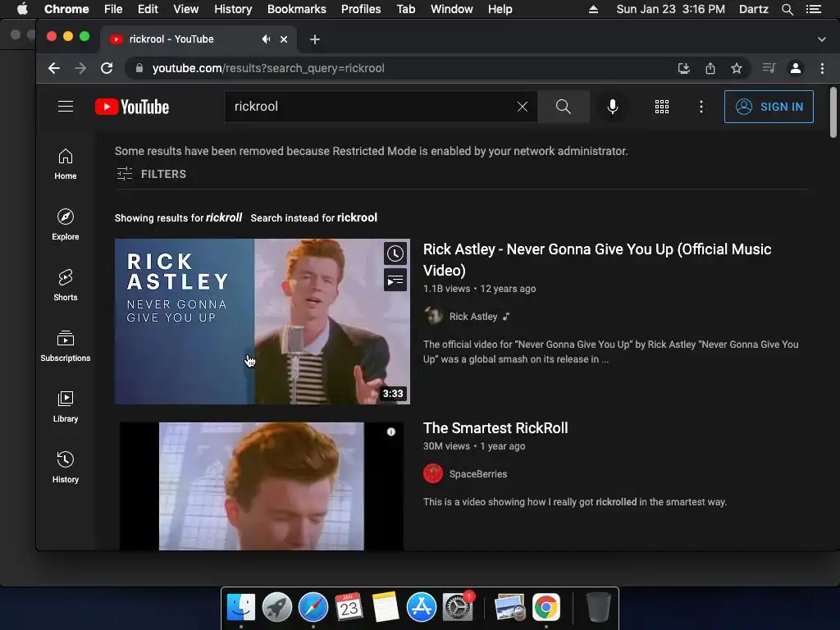Open the Apple menu
The image size is (840, 630).
(x=22, y=9)
